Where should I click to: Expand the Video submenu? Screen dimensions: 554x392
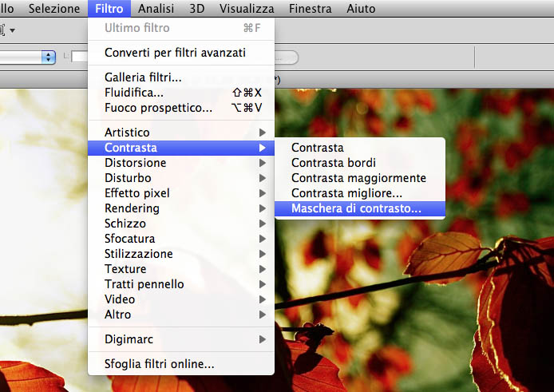(181, 299)
